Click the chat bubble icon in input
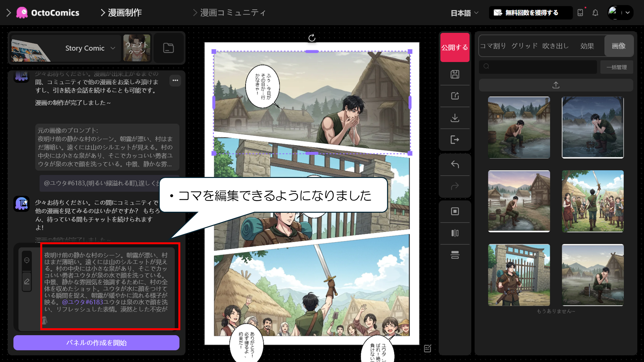 pos(27,260)
